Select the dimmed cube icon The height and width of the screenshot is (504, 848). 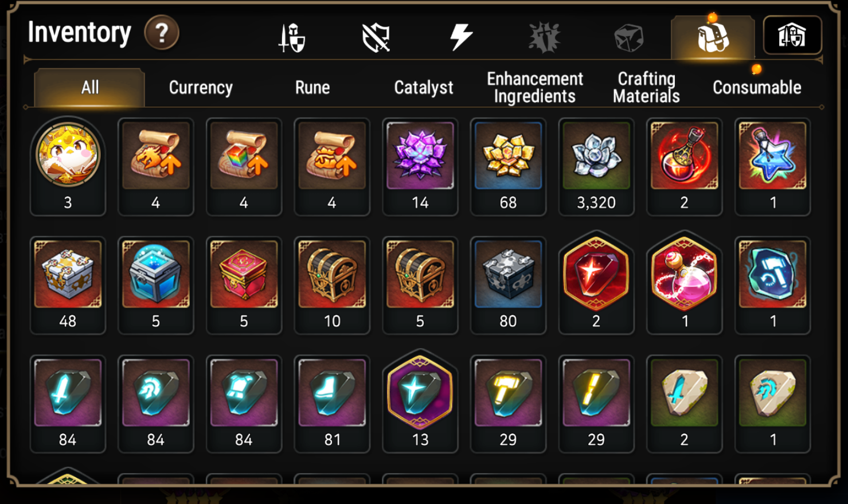(629, 38)
